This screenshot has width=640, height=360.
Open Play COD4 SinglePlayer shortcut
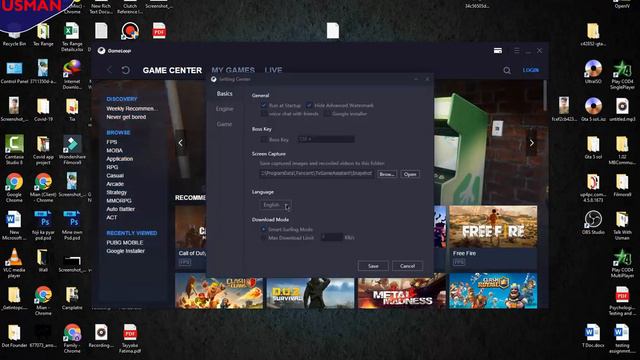click(622, 74)
